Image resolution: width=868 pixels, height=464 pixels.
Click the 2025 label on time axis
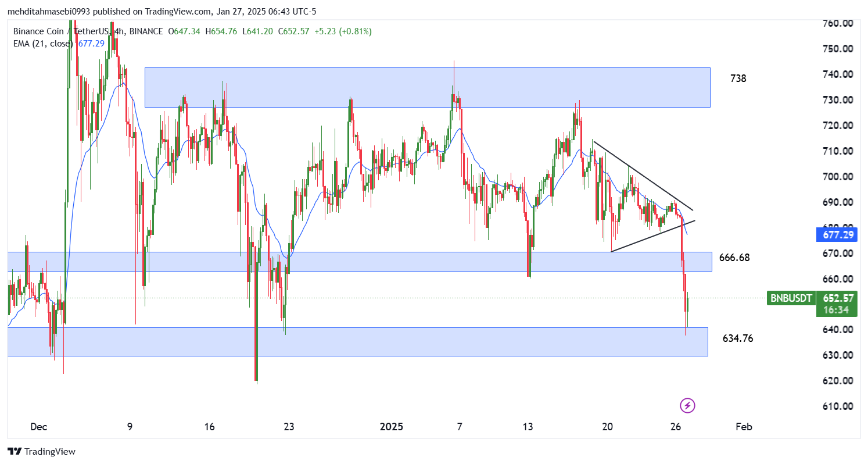pyautogui.click(x=391, y=427)
